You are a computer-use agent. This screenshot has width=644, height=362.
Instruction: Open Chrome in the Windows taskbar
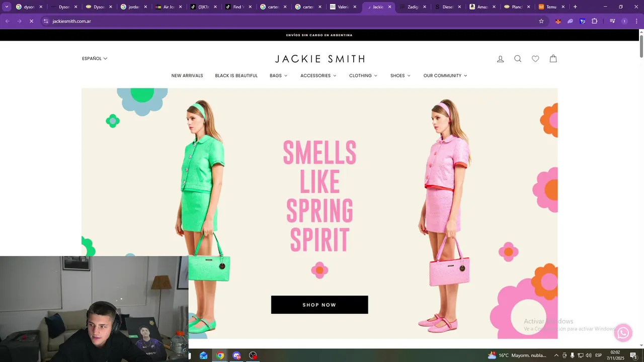(x=220, y=355)
